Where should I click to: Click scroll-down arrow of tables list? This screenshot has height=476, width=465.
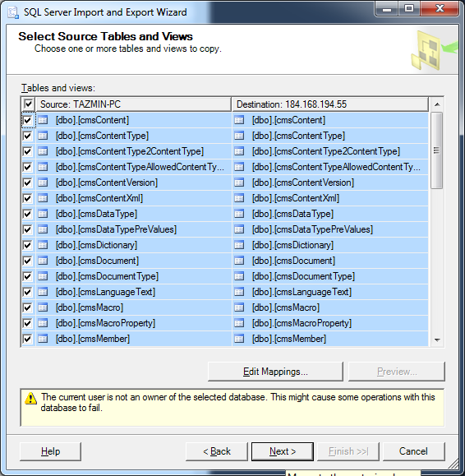pos(437,340)
